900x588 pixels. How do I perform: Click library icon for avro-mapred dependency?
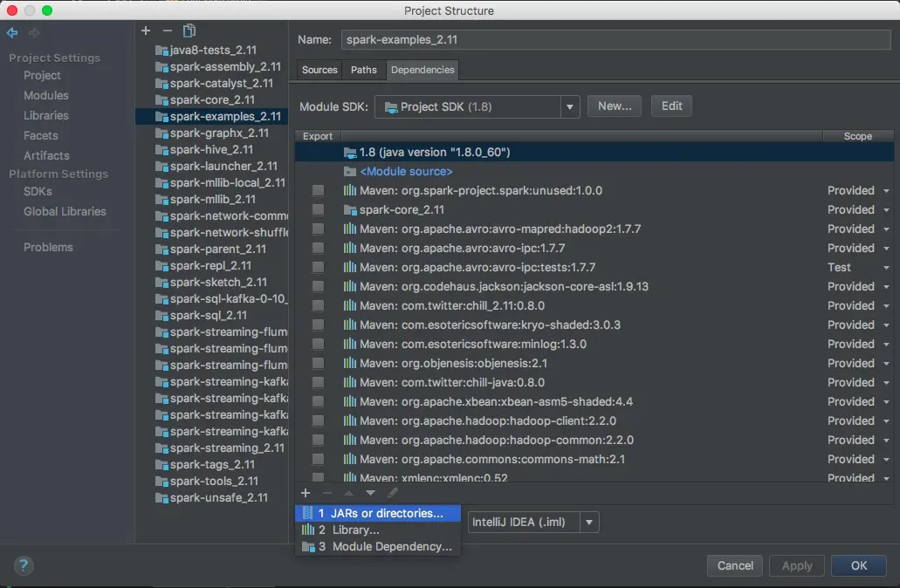349,229
